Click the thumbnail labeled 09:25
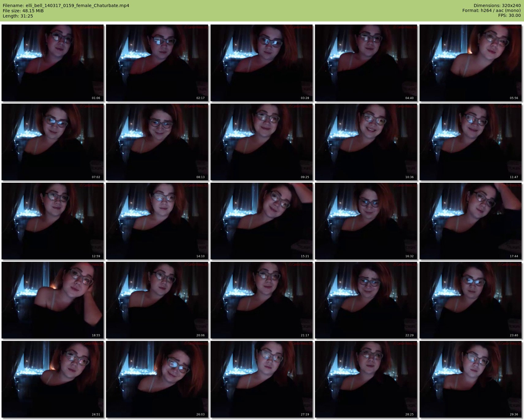 coord(262,142)
